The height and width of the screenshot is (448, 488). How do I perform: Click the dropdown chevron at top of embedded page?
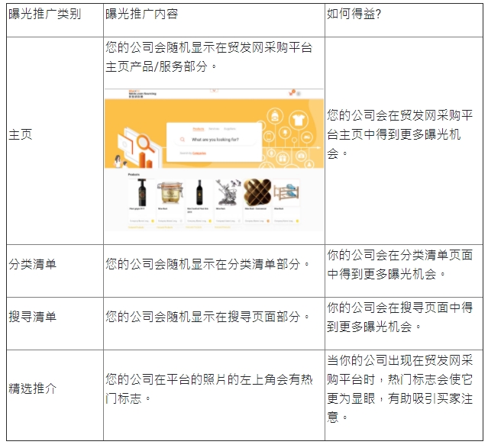[x=214, y=91]
